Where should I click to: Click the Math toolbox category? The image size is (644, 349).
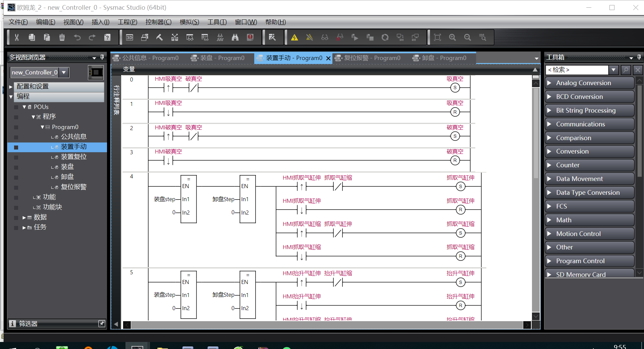(x=589, y=220)
